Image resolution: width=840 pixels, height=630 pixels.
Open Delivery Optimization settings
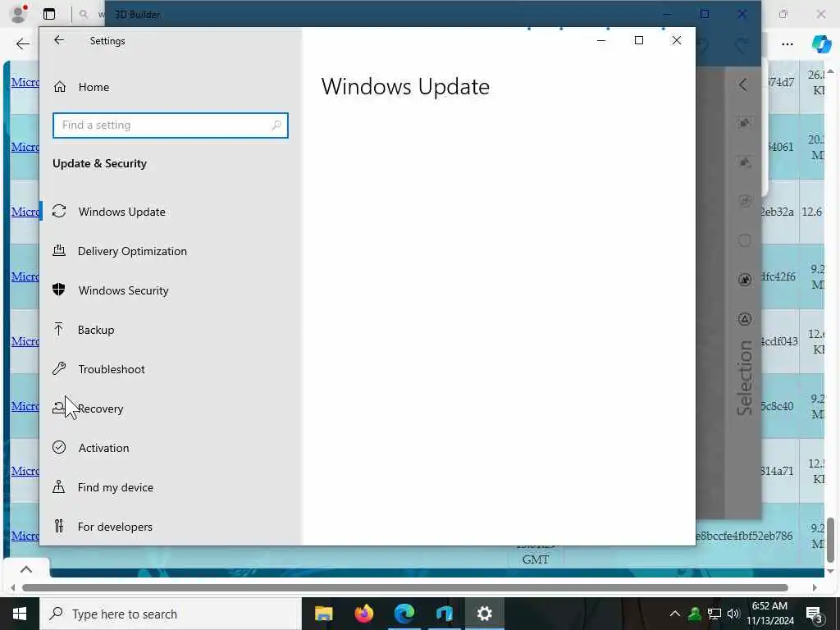[171, 251]
